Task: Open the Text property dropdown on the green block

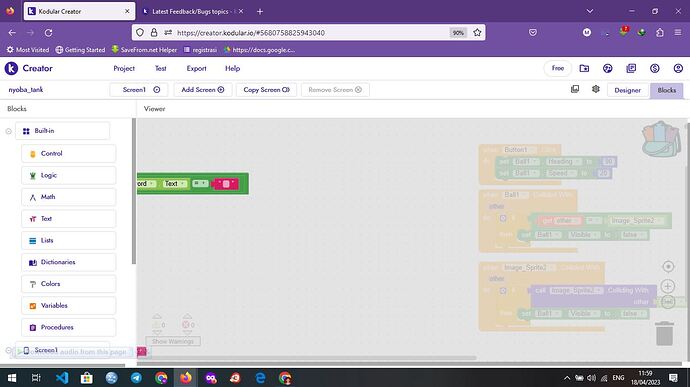Action: (x=175, y=184)
